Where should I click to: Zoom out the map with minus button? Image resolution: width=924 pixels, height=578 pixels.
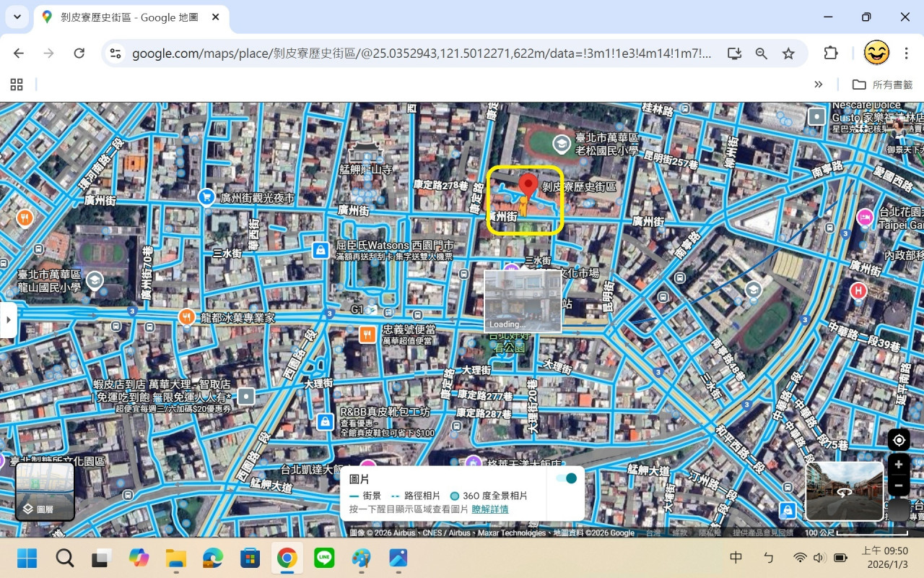[899, 486]
